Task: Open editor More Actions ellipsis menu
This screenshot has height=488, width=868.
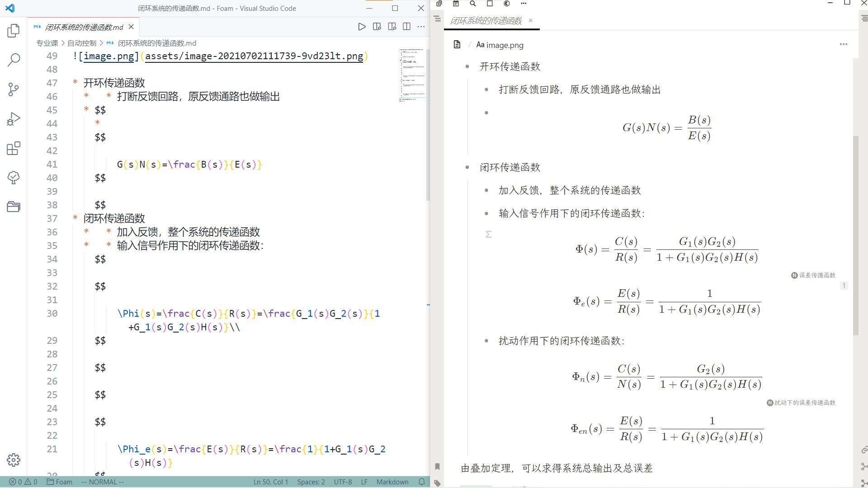Action: coord(421,27)
